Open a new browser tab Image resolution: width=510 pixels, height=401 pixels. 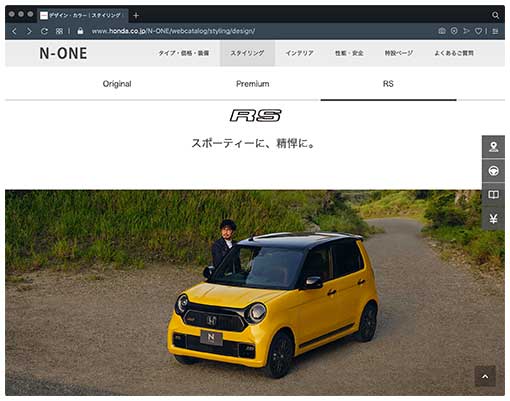(136, 16)
